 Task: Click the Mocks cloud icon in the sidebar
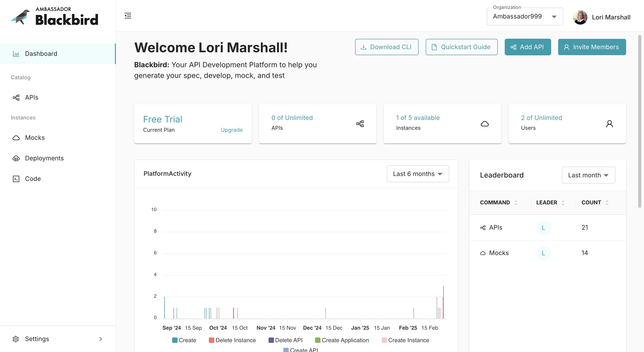tap(16, 138)
